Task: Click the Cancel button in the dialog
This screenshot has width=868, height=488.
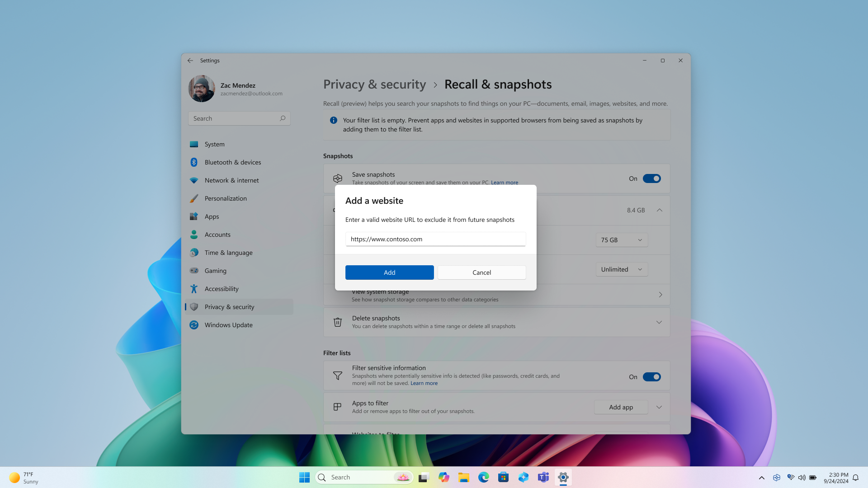Action: tap(481, 272)
